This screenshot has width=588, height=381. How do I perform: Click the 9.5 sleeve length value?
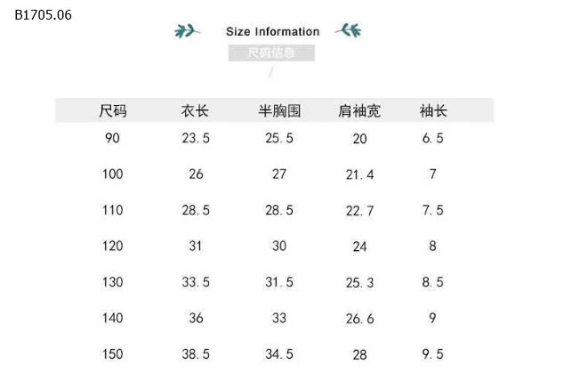433,354
